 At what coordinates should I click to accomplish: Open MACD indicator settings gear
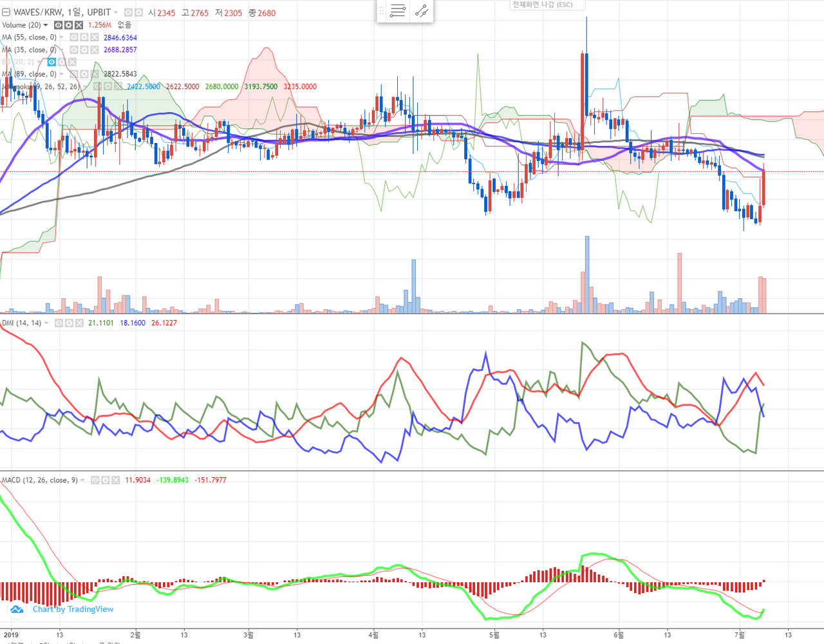105,480
